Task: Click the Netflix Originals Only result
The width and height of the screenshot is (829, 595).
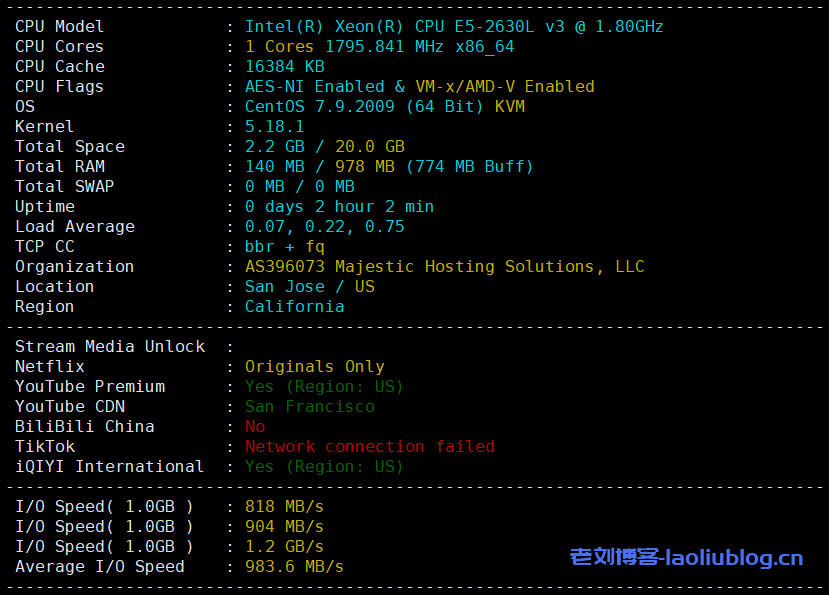Action: (x=314, y=367)
